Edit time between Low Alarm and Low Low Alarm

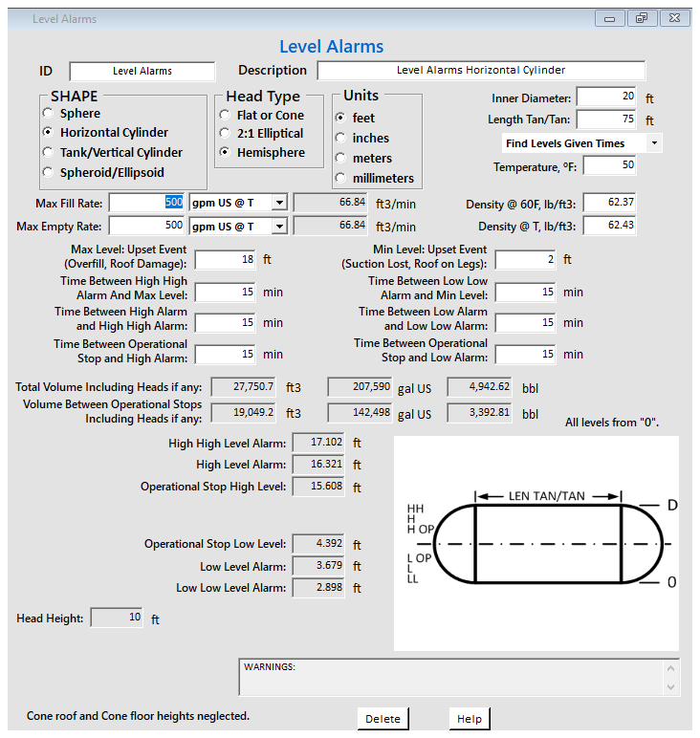[526, 323]
